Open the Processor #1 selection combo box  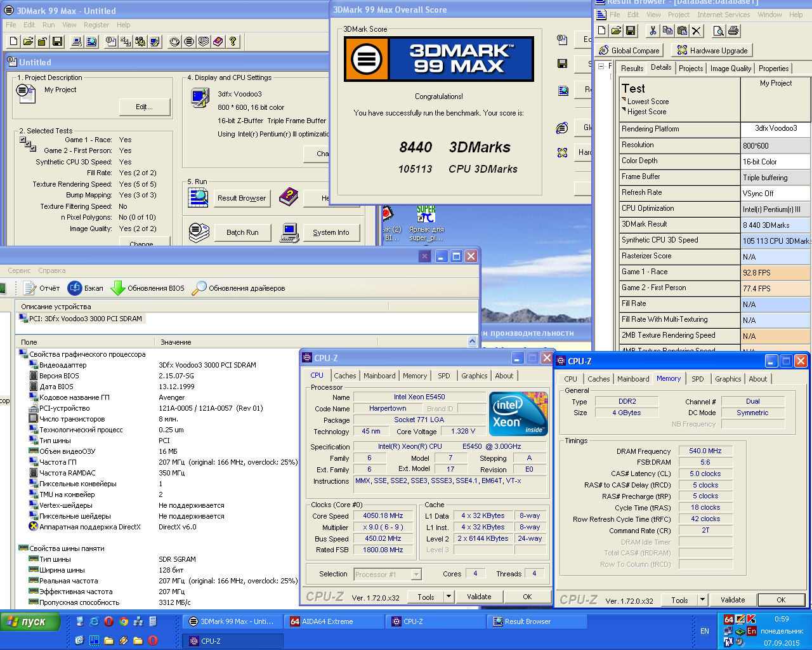(387, 574)
